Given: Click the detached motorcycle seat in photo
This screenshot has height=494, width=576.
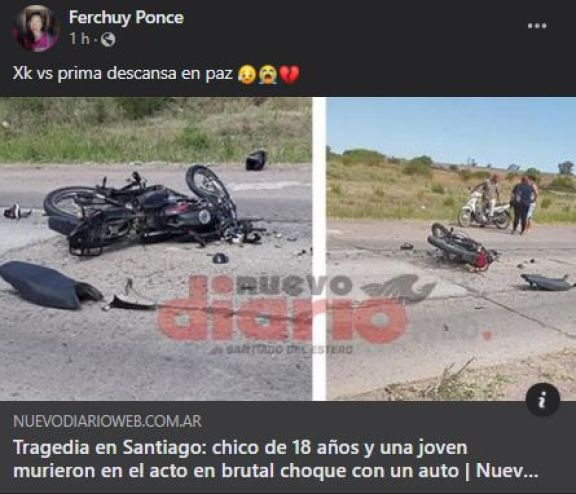Looking at the screenshot, I should [x=50, y=284].
